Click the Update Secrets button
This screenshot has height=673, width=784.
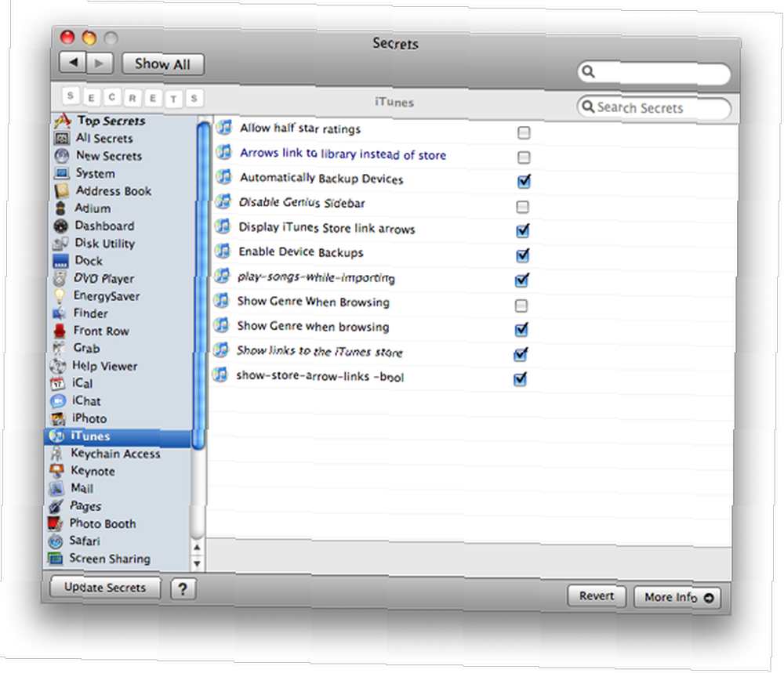105,588
